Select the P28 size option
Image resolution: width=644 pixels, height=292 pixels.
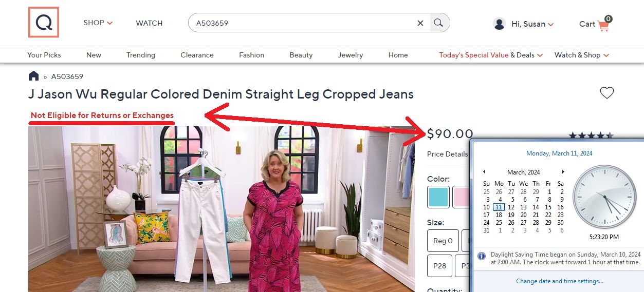click(439, 266)
